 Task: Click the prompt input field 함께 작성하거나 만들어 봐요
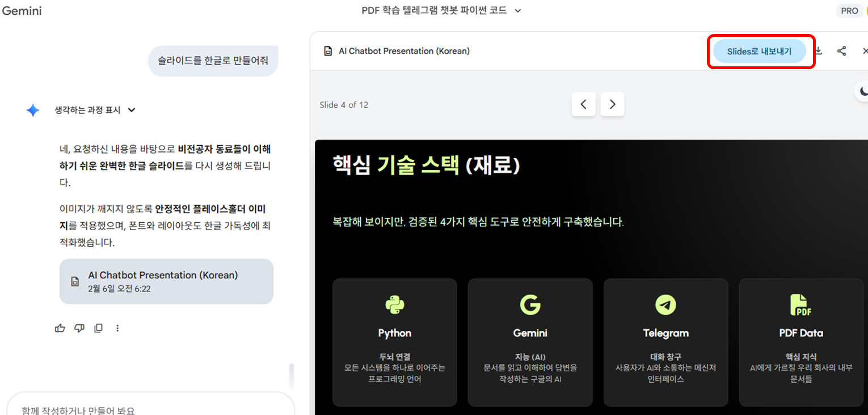coord(151,404)
